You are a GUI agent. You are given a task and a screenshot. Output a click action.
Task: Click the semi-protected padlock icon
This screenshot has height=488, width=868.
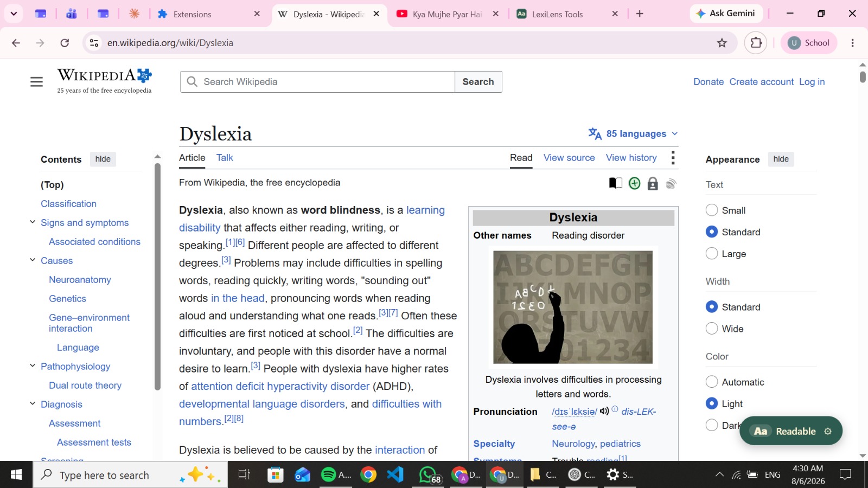pyautogui.click(x=653, y=184)
